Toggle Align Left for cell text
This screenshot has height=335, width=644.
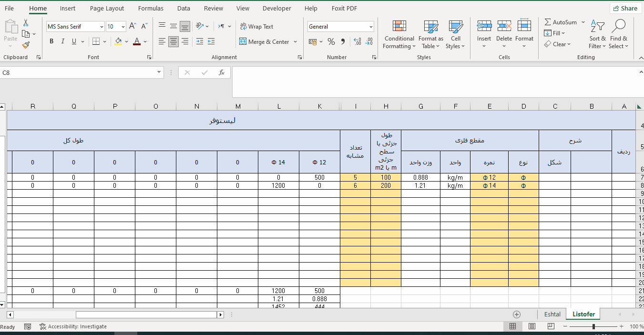162,41
